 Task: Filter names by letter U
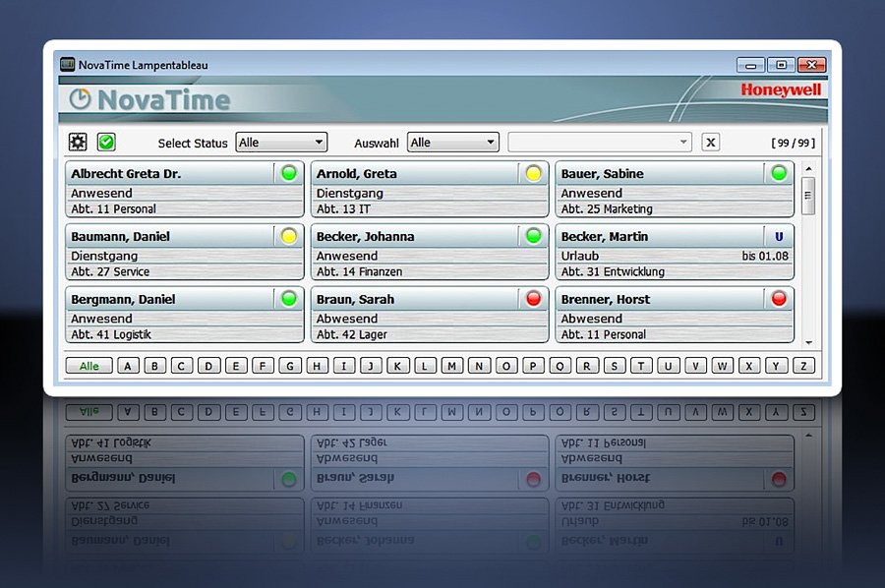coord(669,366)
